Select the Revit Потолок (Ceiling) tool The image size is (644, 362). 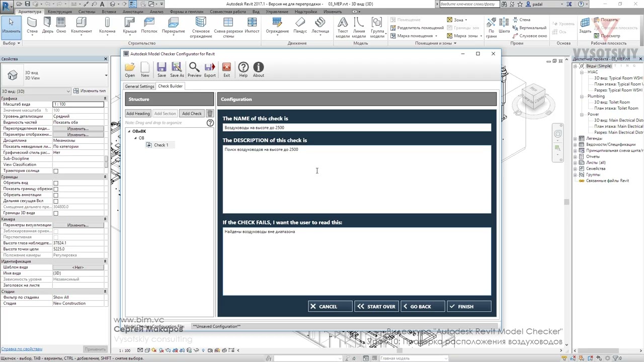tap(149, 26)
